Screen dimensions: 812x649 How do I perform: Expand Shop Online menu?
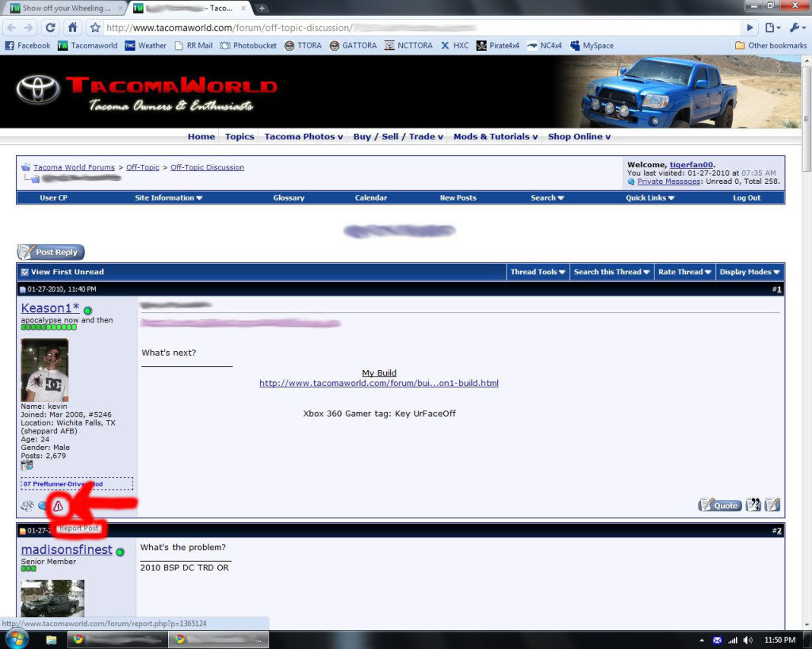[579, 136]
